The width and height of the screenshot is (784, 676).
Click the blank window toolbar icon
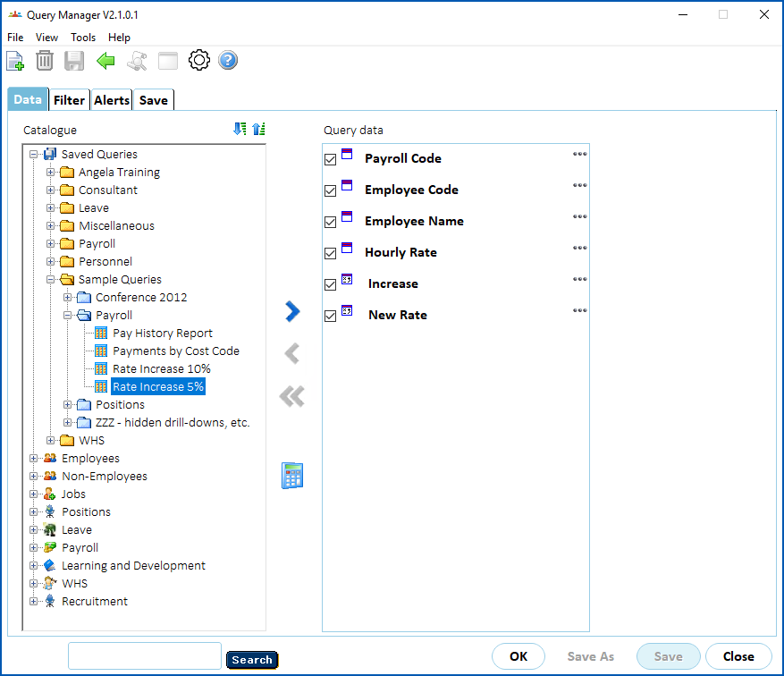point(168,61)
